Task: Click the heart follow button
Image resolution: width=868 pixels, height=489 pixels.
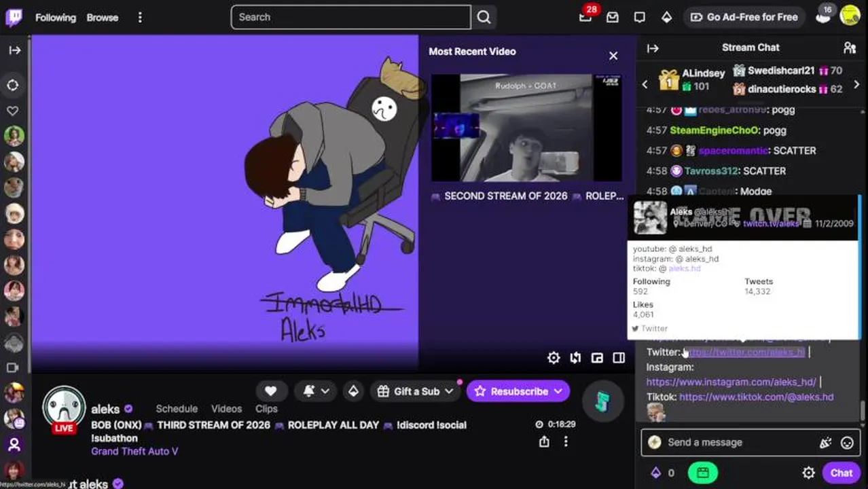Action: coord(270,391)
